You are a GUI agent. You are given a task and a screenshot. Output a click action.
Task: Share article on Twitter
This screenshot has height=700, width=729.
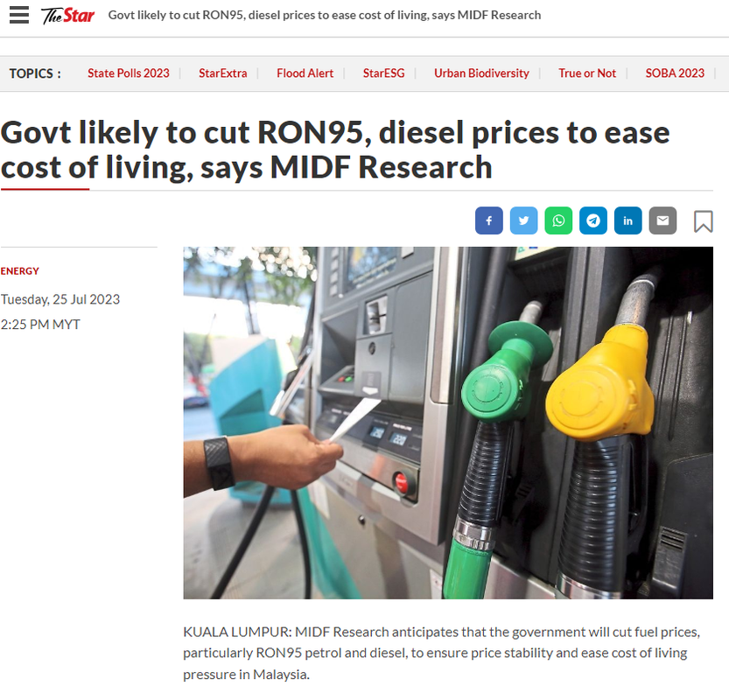pyautogui.click(x=523, y=220)
